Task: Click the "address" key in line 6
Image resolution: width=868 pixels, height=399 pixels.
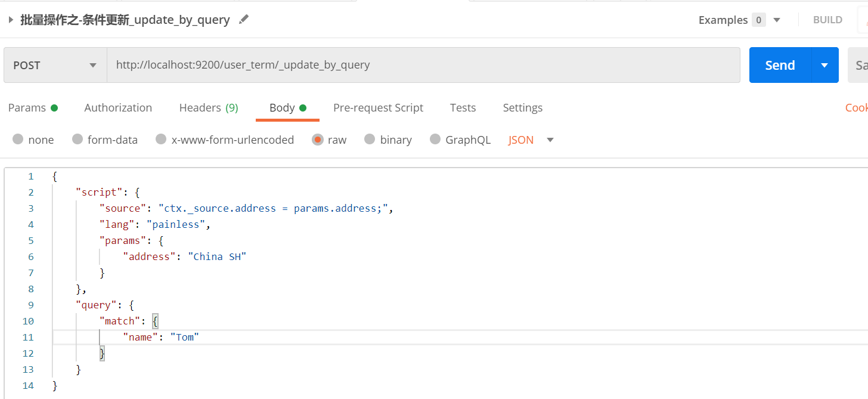Action: pyautogui.click(x=150, y=257)
